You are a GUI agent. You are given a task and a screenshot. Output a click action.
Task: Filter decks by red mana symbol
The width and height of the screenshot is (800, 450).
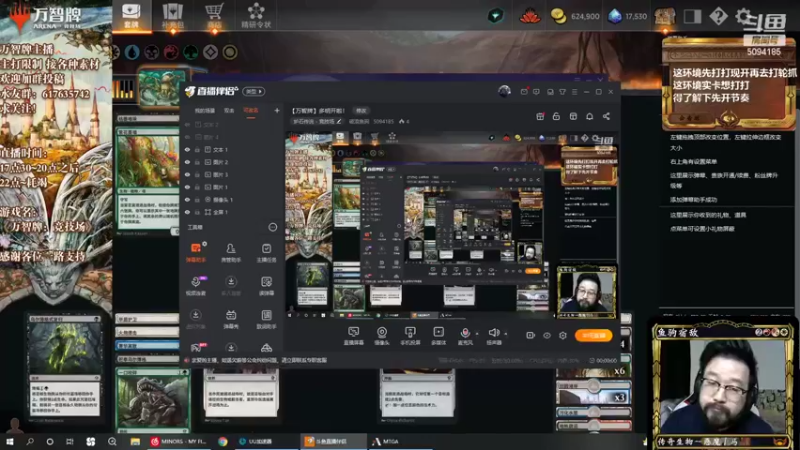[x=171, y=52]
